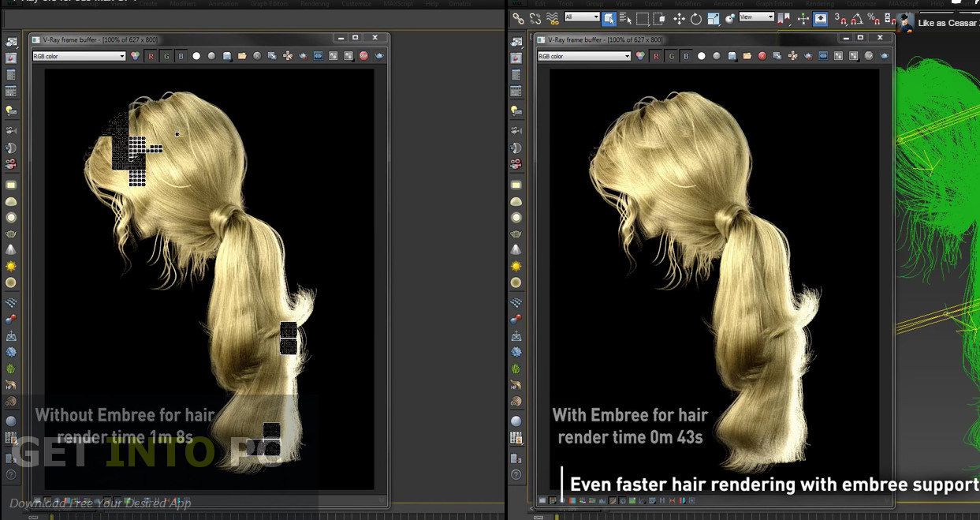Click yellow plane light icon in right sidebar
Viewport: 980px width, 520px height.
(516, 185)
